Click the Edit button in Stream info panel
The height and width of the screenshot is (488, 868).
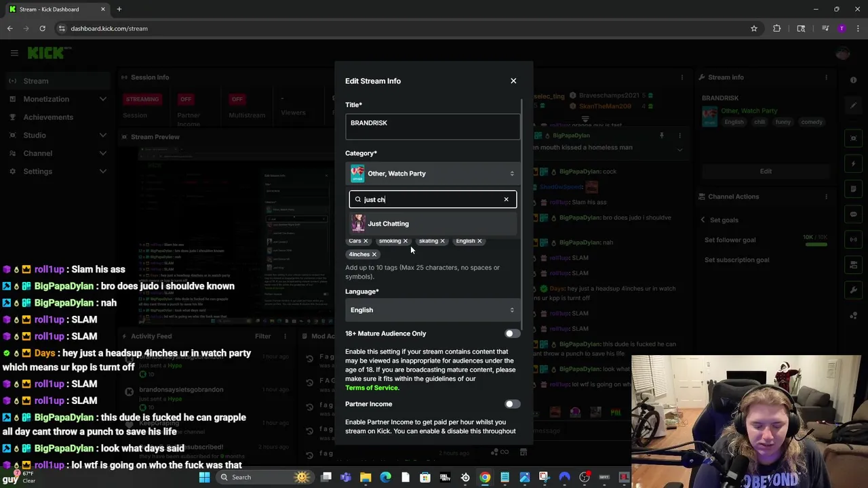click(766, 171)
